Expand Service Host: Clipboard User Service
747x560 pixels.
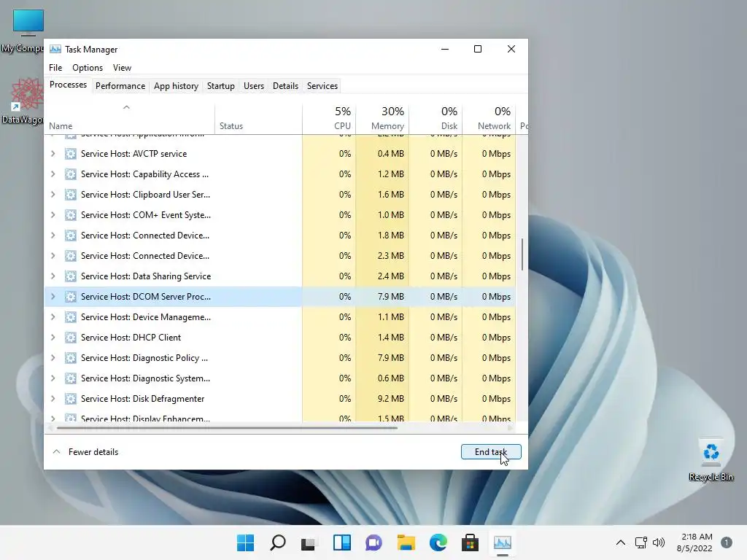53,195
